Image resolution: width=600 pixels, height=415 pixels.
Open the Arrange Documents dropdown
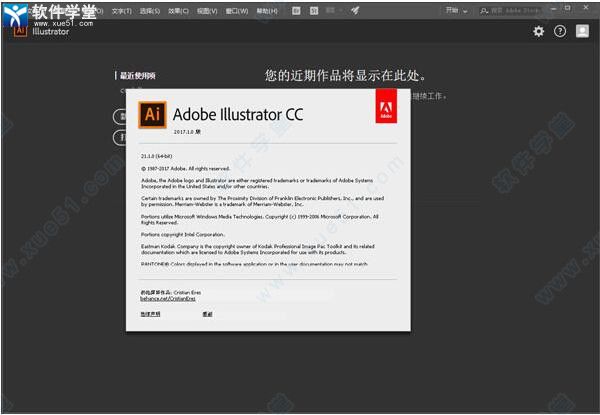coord(333,11)
